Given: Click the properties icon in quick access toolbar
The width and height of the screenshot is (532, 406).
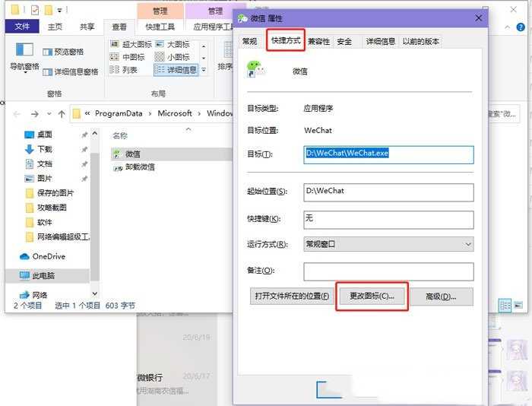Looking at the screenshot, I should point(33,10).
